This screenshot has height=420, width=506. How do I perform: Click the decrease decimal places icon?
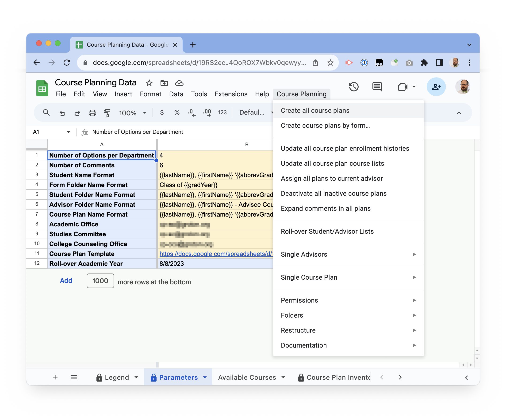click(x=192, y=113)
